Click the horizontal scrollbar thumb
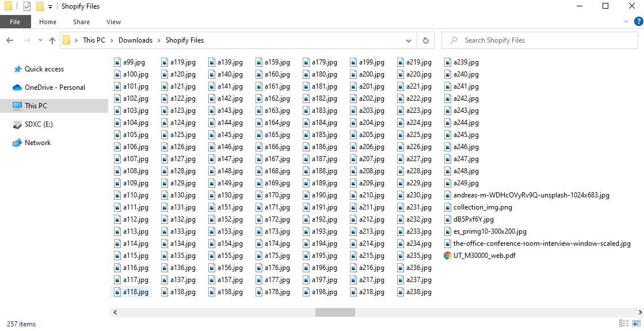The height and width of the screenshot is (331, 644). click(x=335, y=312)
